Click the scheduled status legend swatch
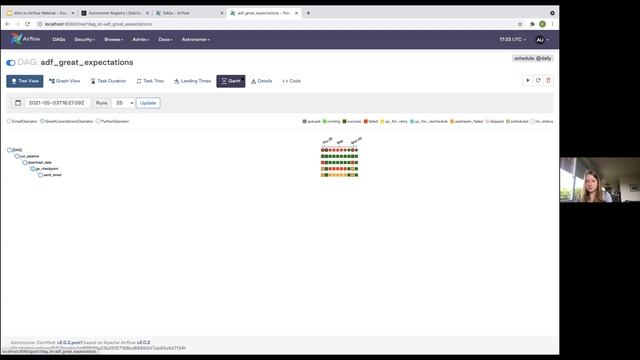The height and width of the screenshot is (360, 640). tap(508, 121)
